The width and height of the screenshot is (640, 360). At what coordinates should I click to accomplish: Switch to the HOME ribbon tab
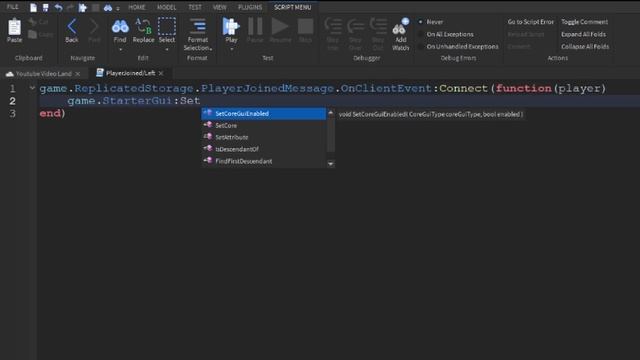[x=137, y=7]
